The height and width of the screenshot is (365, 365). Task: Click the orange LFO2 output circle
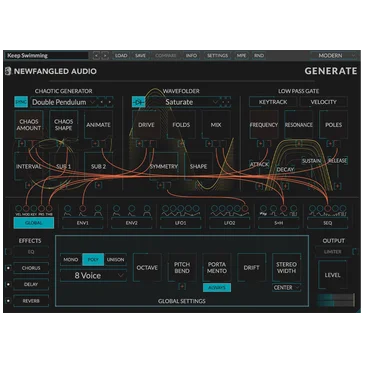[245, 209]
